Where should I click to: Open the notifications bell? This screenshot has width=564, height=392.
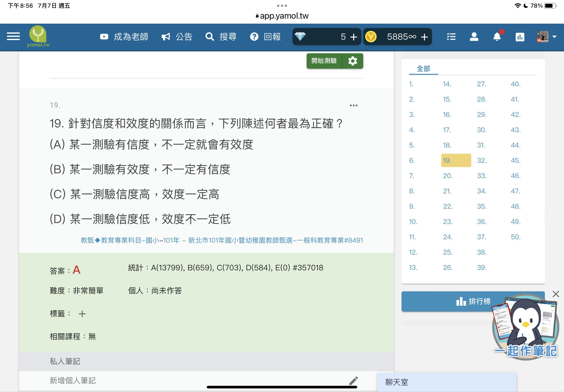click(x=497, y=37)
